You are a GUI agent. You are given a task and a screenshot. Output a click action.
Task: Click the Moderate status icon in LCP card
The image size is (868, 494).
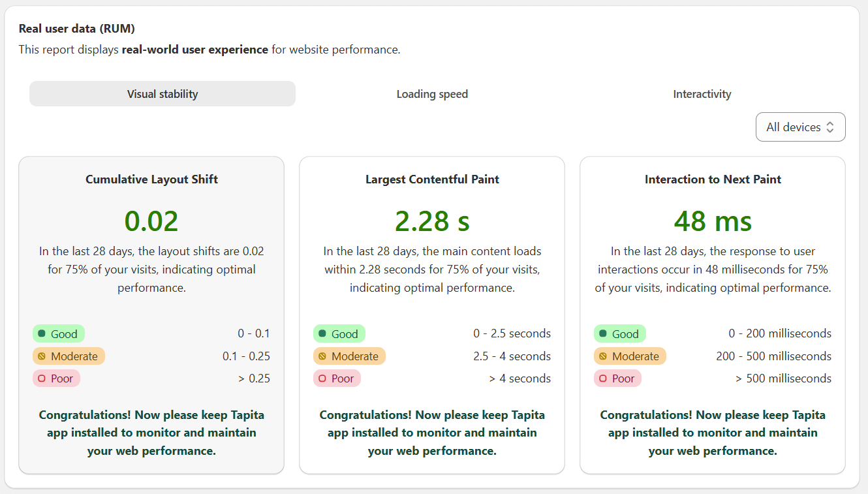pyautogui.click(x=323, y=356)
